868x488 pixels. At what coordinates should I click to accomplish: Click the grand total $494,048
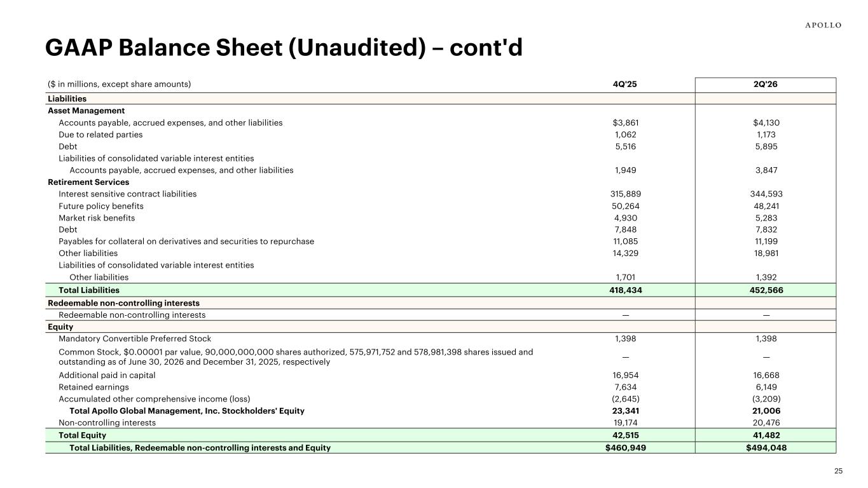[x=766, y=447]
